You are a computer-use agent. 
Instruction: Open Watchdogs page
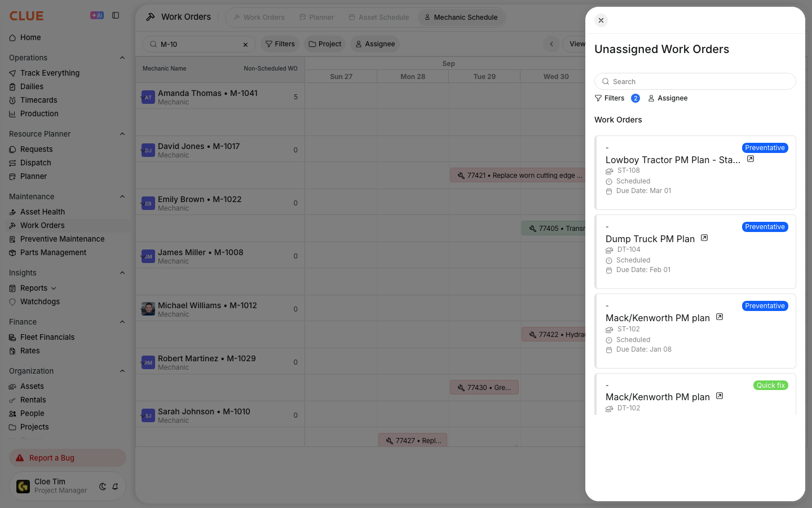pyautogui.click(x=39, y=301)
